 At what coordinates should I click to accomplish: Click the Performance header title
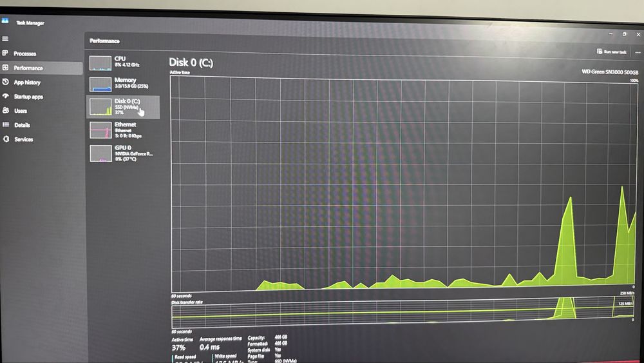point(105,41)
